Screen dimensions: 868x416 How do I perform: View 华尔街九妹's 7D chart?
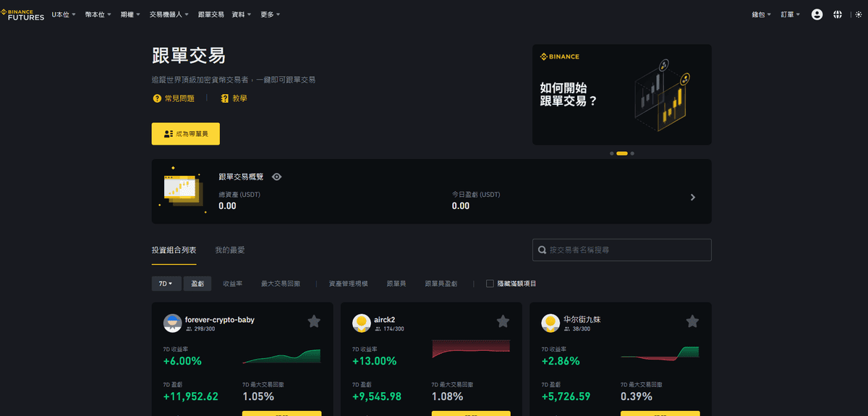pos(660,352)
